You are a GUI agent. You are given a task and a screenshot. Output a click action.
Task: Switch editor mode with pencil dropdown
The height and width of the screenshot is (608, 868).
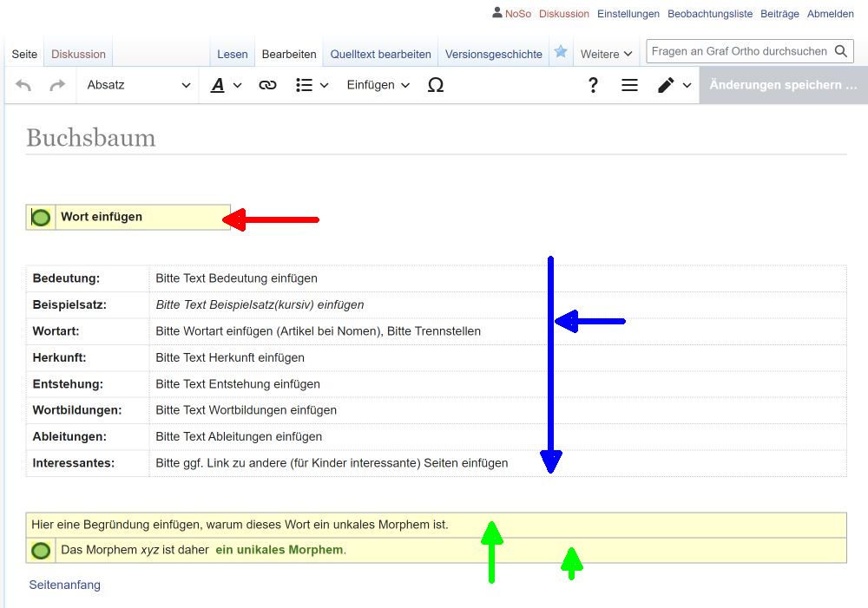point(674,85)
